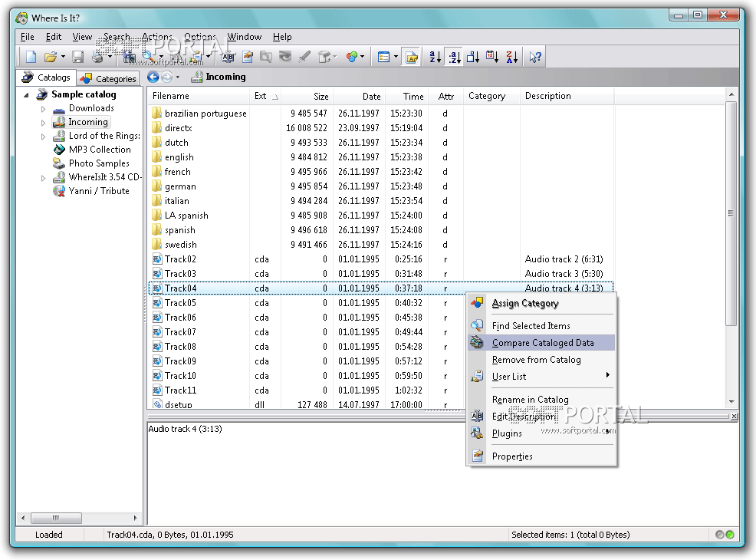Click the Forward navigation arrow

click(167, 77)
